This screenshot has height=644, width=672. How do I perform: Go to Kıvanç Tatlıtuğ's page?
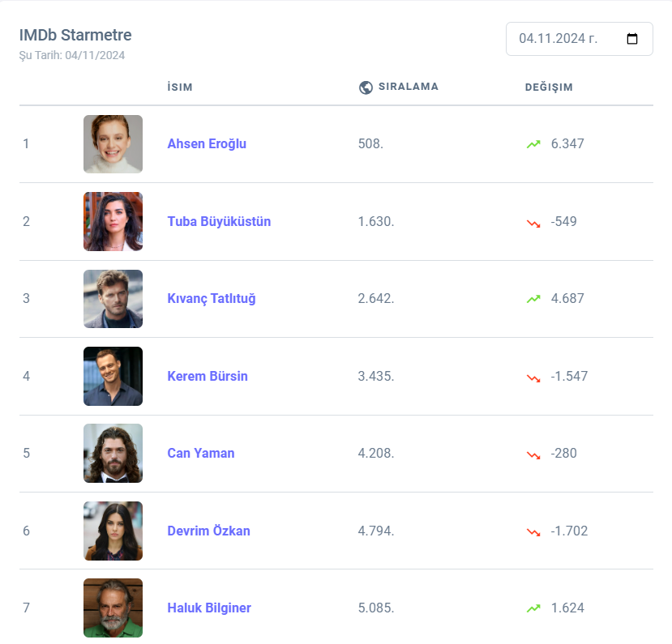pyautogui.click(x=211, y=299)
